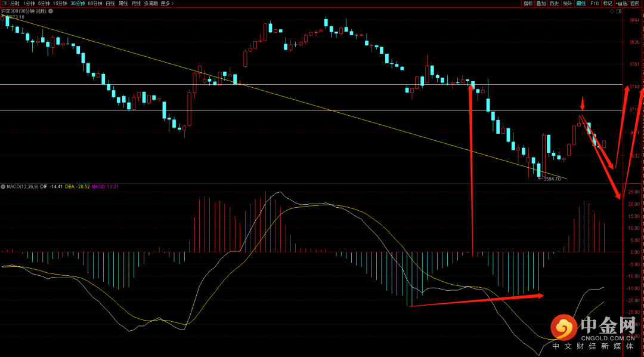Select the highlighted 30分钟 period
Screen dimensions: 644x357
78,4
